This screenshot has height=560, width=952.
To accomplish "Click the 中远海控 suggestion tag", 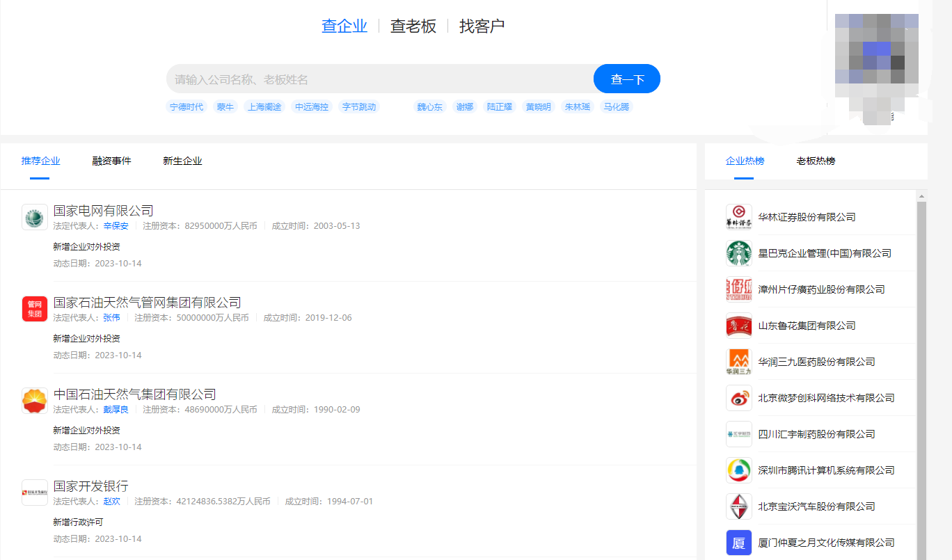I will [312, 107].
